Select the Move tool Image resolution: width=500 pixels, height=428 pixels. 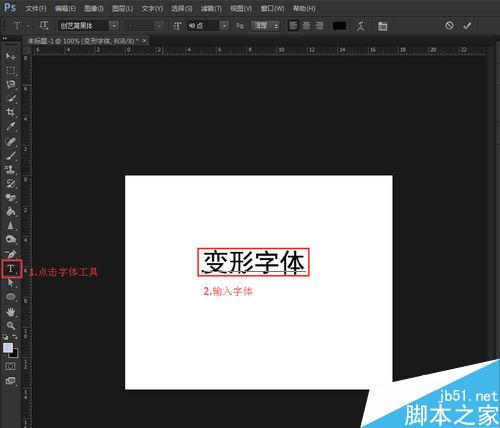click(10, 56)
